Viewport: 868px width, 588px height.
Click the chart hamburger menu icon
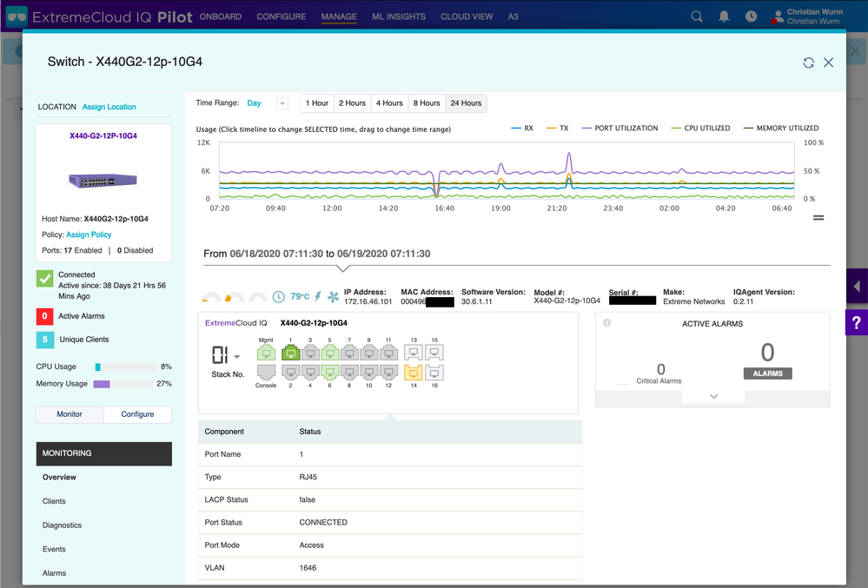coord(818,218)
